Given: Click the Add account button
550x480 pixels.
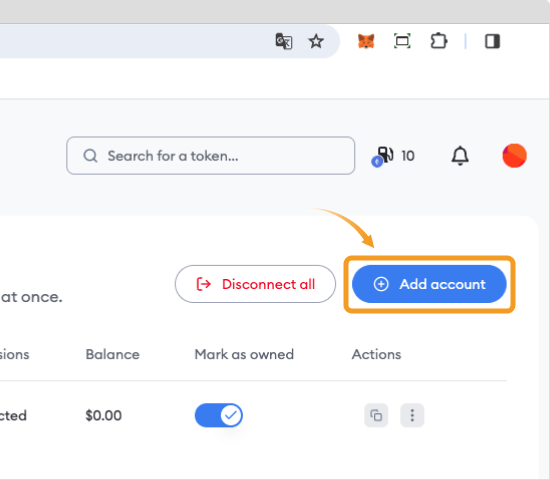Looking at the screenshot, I should click(x=429, y=284).
